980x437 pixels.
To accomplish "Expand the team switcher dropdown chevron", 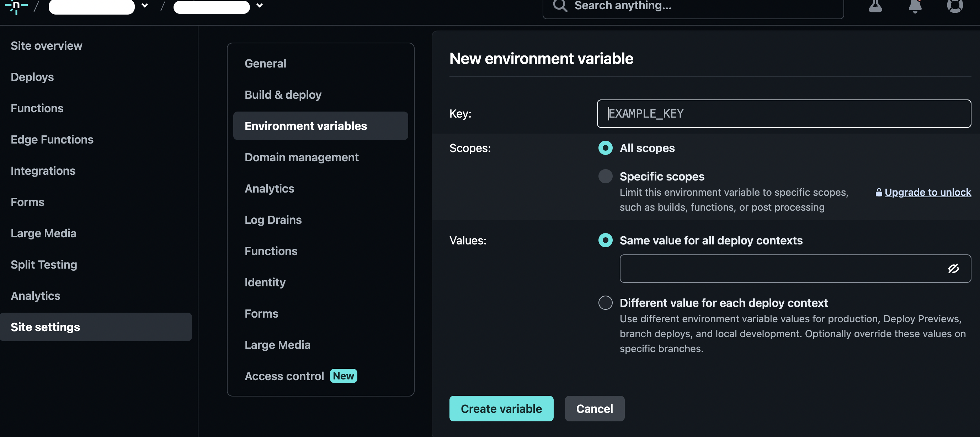I will click(x=145, y=5).
